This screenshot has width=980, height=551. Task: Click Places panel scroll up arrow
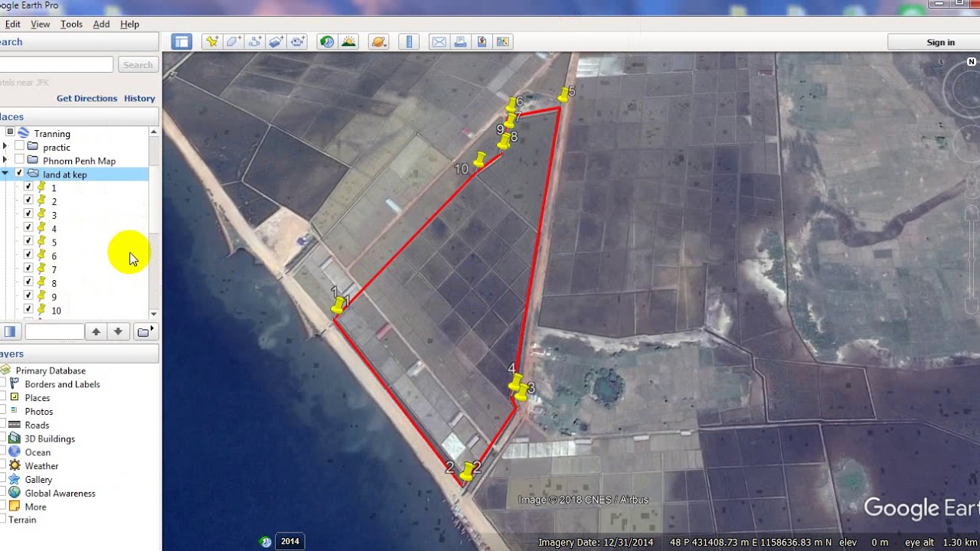(x=154, y=132)
